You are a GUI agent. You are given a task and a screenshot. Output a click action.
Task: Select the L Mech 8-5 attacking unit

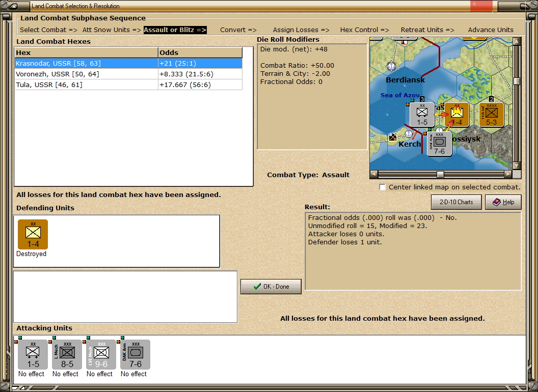[x=67, y=354]
